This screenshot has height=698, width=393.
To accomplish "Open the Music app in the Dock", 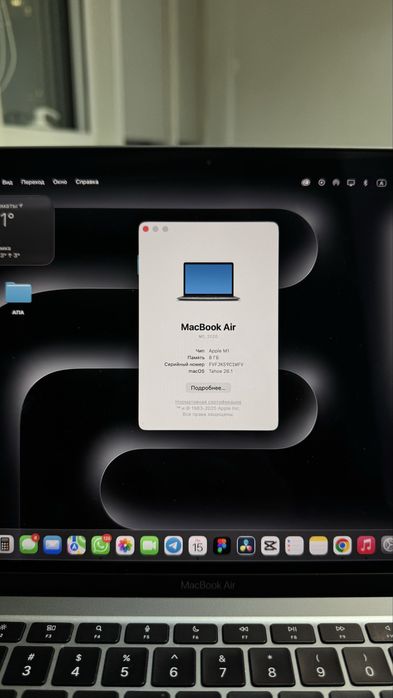I will 366,545.
